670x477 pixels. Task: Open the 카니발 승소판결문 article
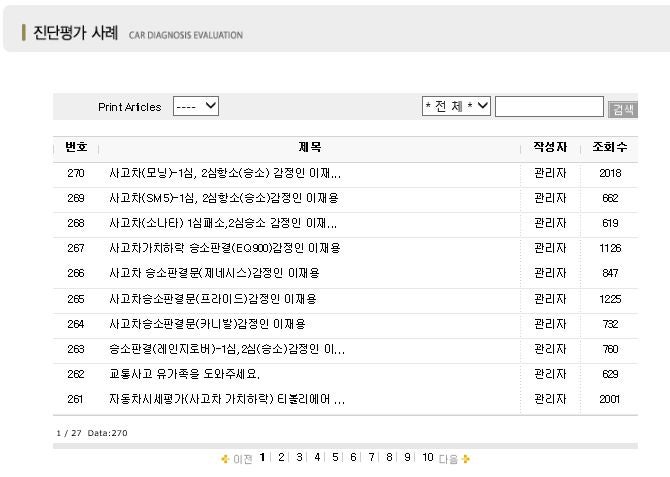click(x=207, y=324)
